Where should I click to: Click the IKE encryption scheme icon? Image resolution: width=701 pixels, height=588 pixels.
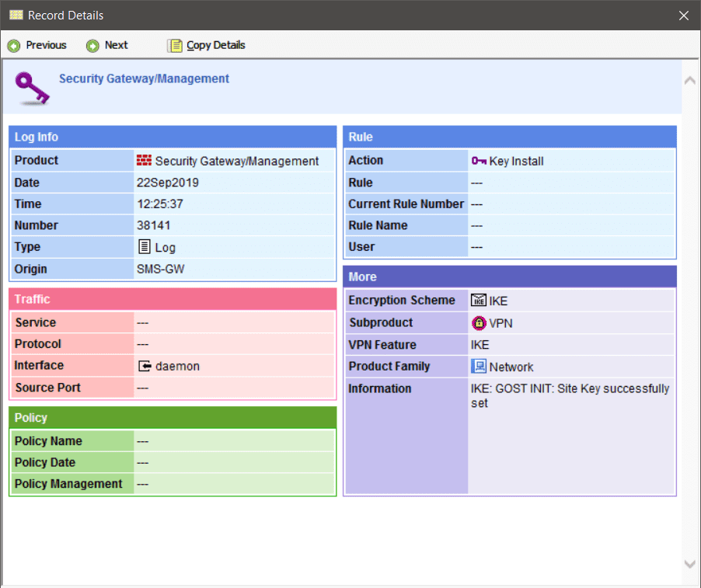click(479, 301)
